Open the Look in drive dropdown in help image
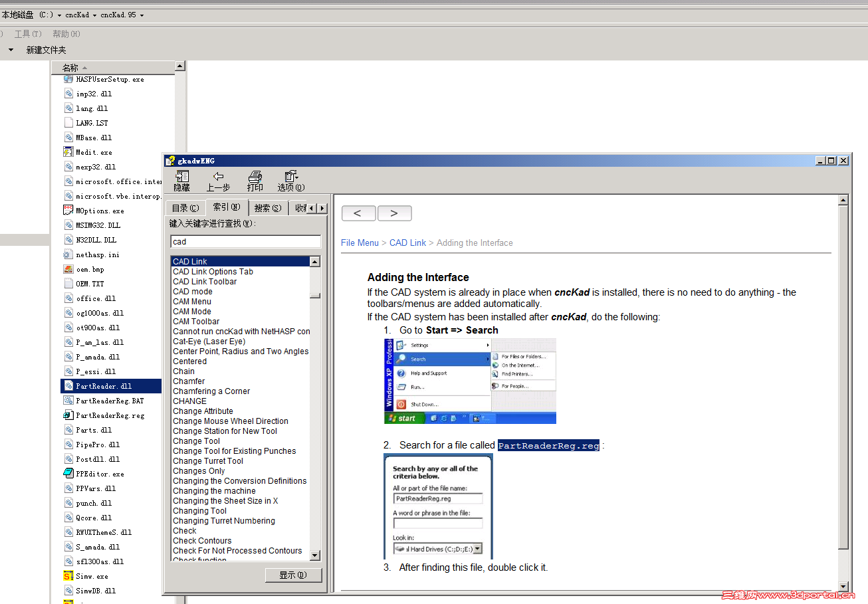This screenshot has height=604, width=868. tap(477, 549)
